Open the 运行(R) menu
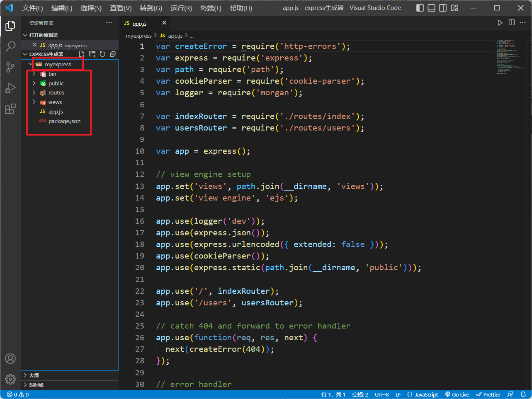Screen dimensions: 532x399 (181, 8)
